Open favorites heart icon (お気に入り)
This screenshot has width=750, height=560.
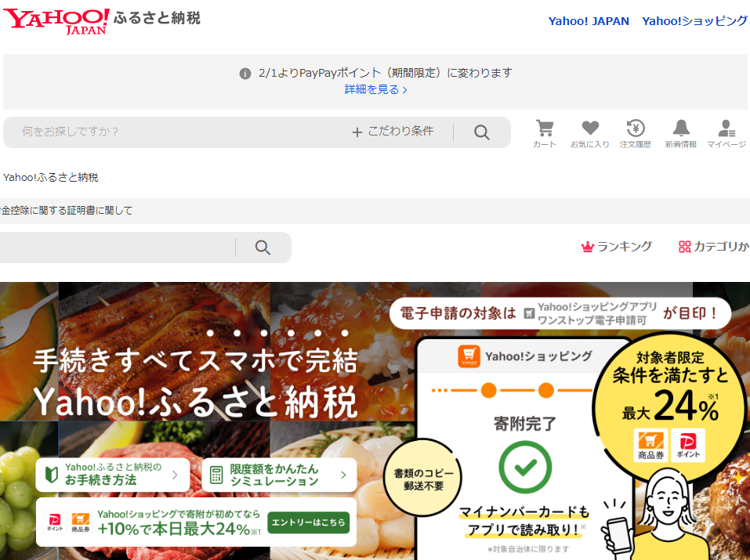pos(590,128)
